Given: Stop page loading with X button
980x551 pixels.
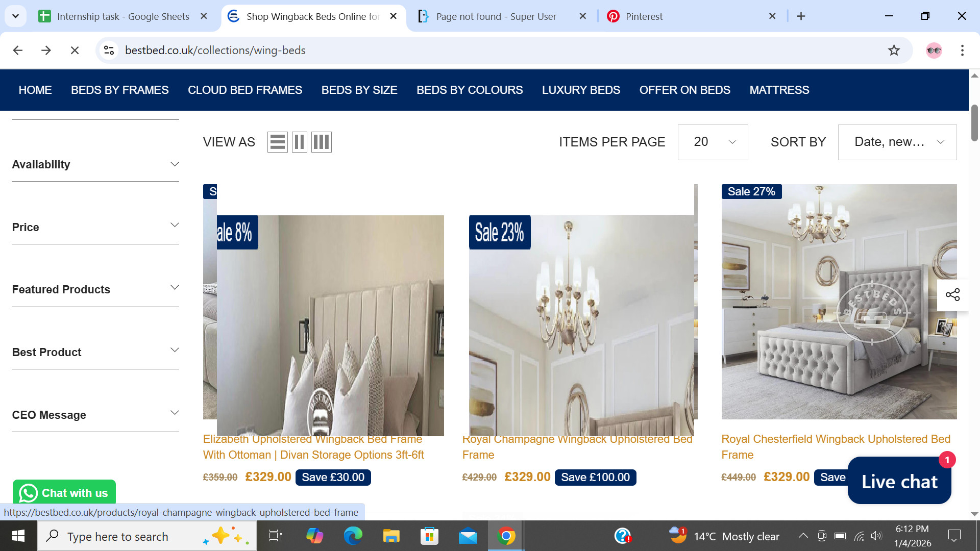Looking at the screenshot, I should click(x=75, y=50).
